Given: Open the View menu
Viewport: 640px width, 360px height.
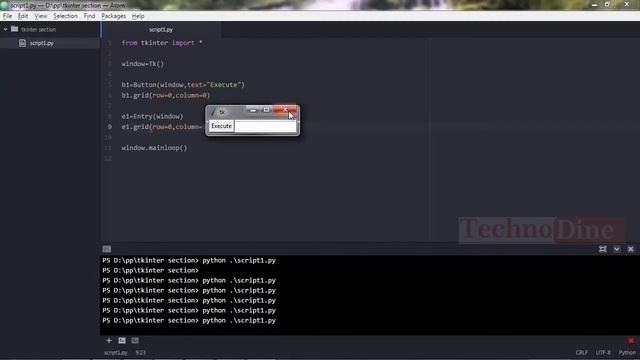Looking at the screenshot, I should pyautogui.click(x=40, y=16).
